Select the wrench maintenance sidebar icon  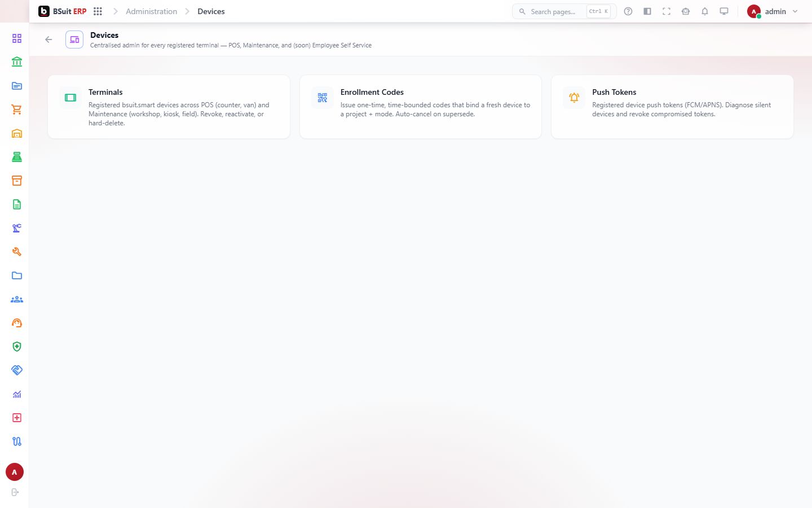pyautogui.click(x=17, y=252)
